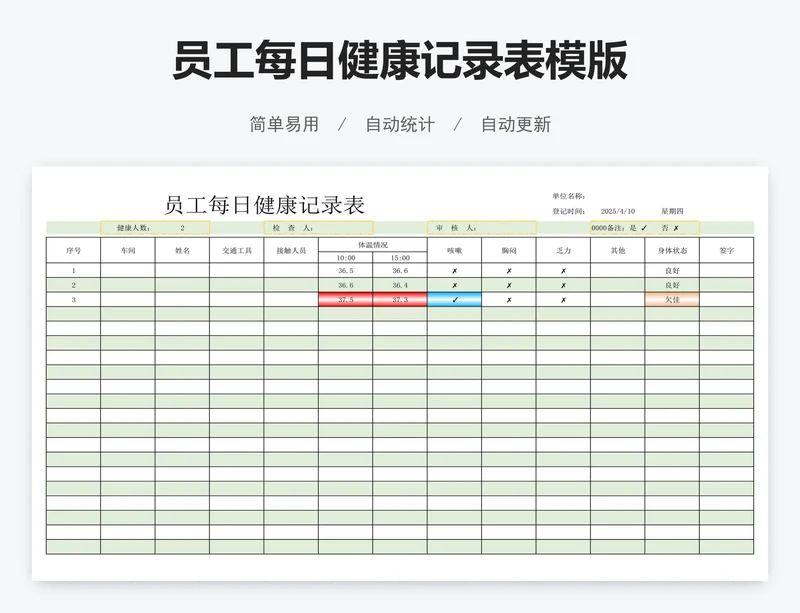Select the red 37.3 temperature cell
The height and width of the screenshot is (613, 800).
tap(400, 300)
